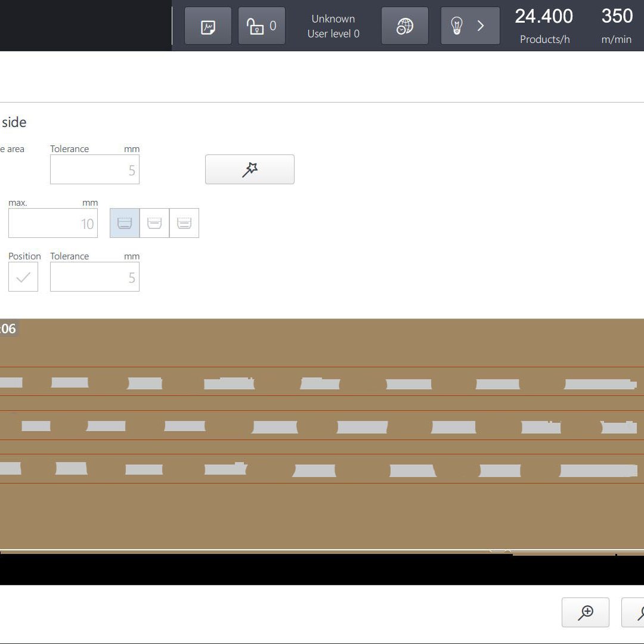The width and height of the screenshot is (644, 644).
Task: Select the third glue shape option
Action: point(184,223)
